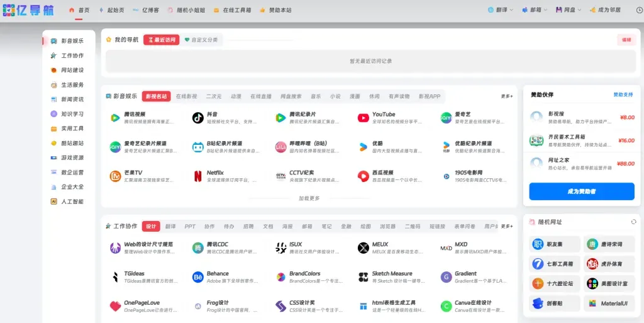Open the 西瓜视频 red icon
Viewport: 644px width, 323px height.
[363, 176]
